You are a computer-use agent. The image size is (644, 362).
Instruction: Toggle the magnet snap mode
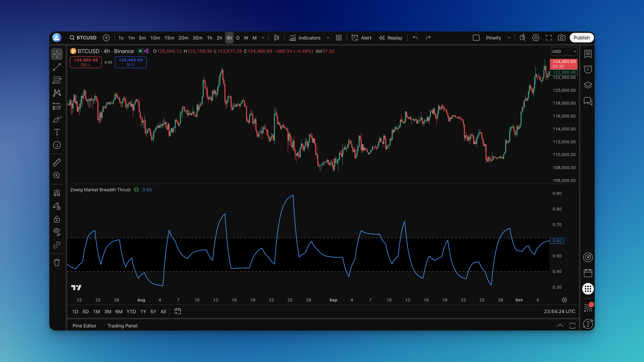57,193
